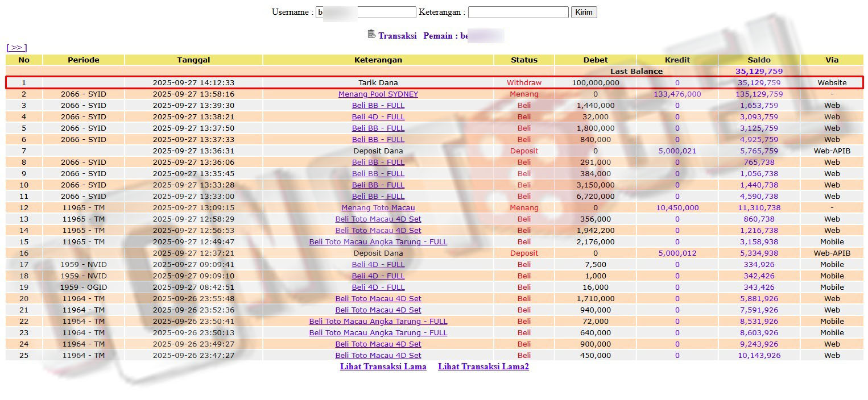Open Beli BB - FULL in row 11
The width and height of the screenshot is (868, 400).
click(378, 196)
